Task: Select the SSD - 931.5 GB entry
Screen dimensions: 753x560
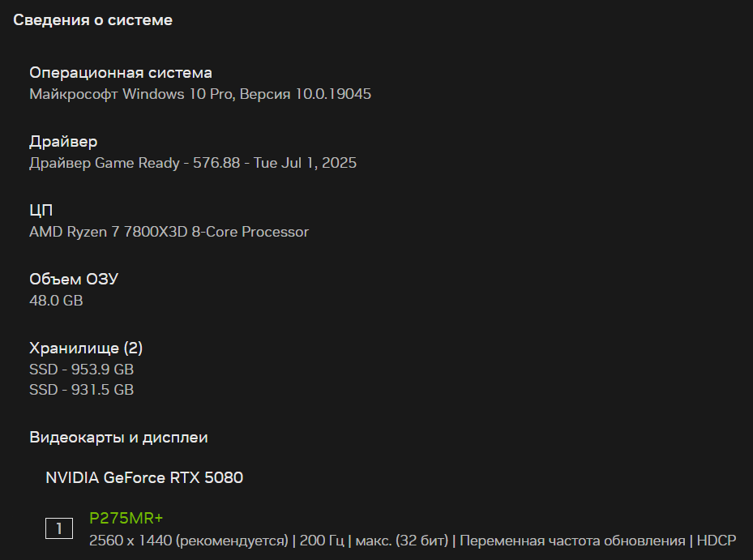Action: pyautogui.click(x=82, y=390)
